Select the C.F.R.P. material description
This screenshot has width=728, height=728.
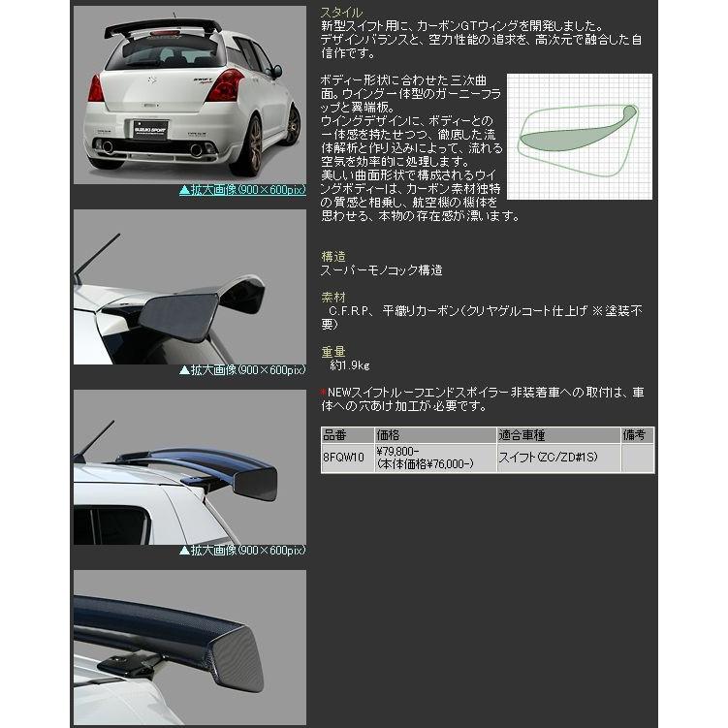[483, 318]
